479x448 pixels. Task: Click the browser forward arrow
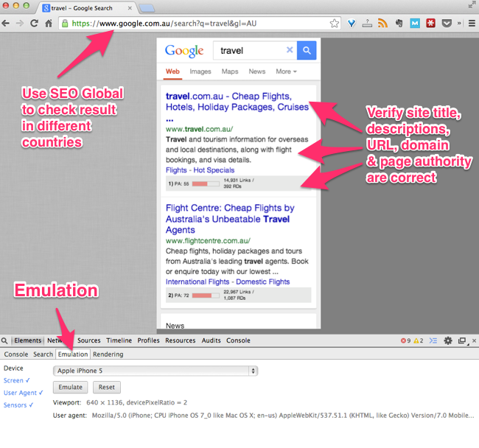click(20, 23)
